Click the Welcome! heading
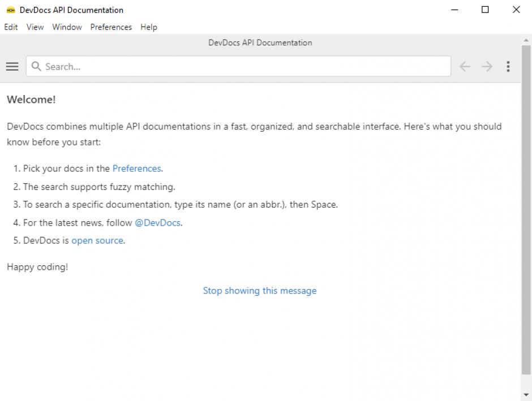This screenshot has width=532, height=401. 31,100
